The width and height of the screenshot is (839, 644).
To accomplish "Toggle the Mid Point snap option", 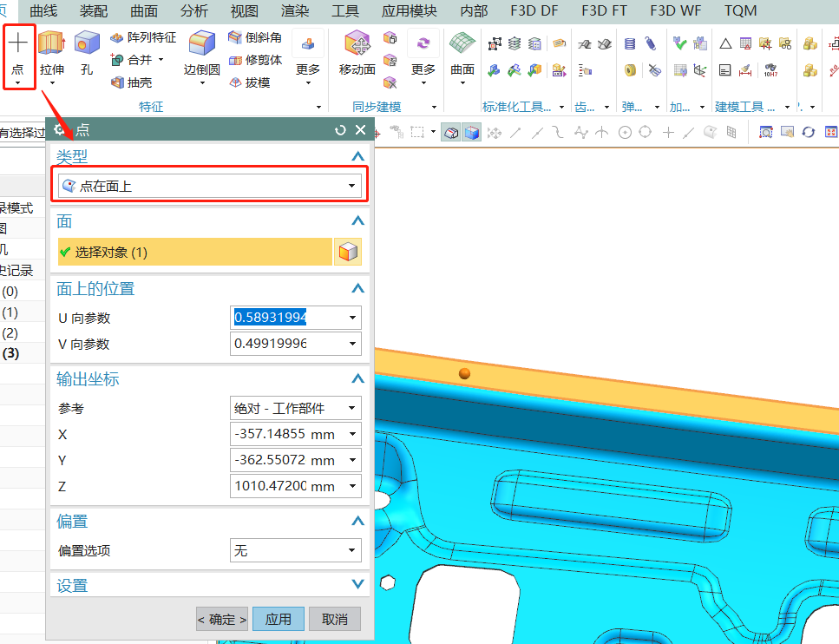I will (537, 132).
